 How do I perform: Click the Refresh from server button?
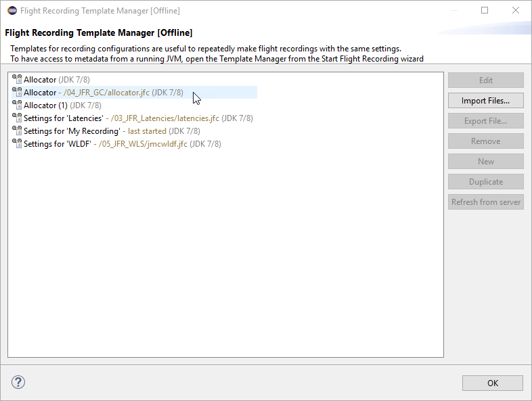(485, 202)
